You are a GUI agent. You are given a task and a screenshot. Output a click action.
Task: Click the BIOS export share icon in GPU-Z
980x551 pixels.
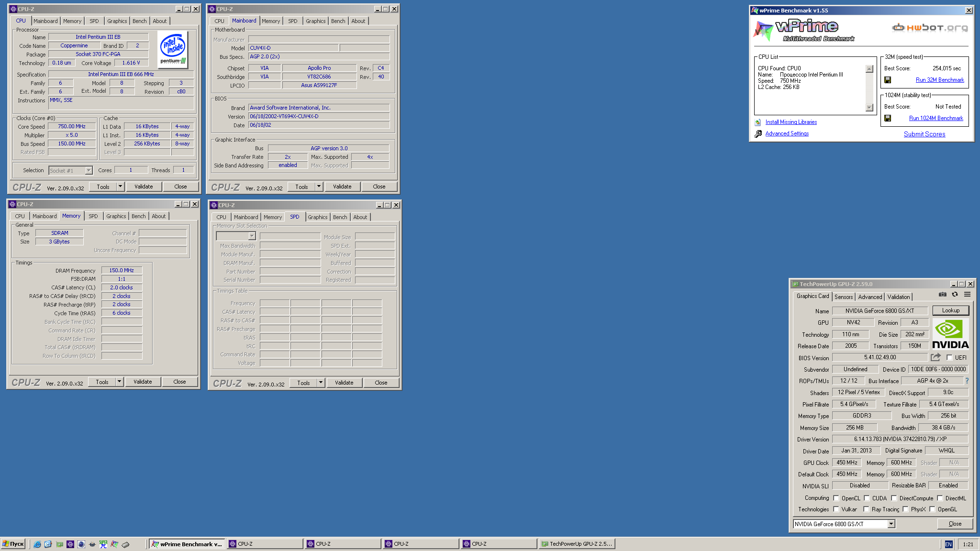(935, 357)
